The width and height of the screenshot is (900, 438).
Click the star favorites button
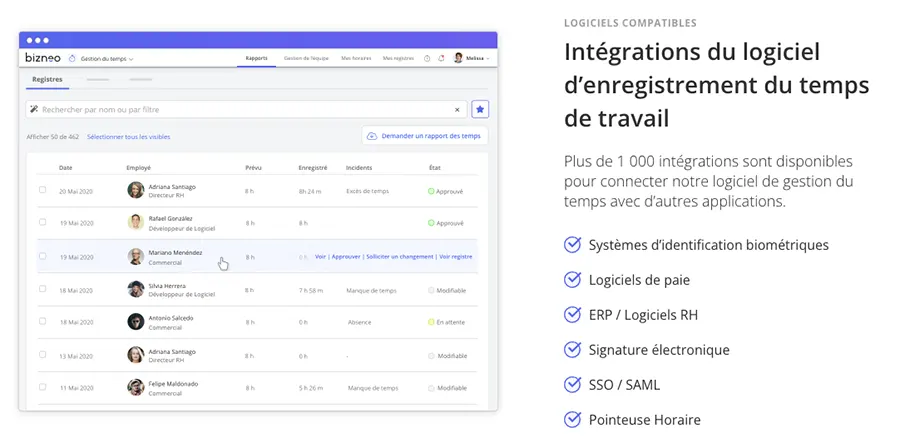(480, 109)
